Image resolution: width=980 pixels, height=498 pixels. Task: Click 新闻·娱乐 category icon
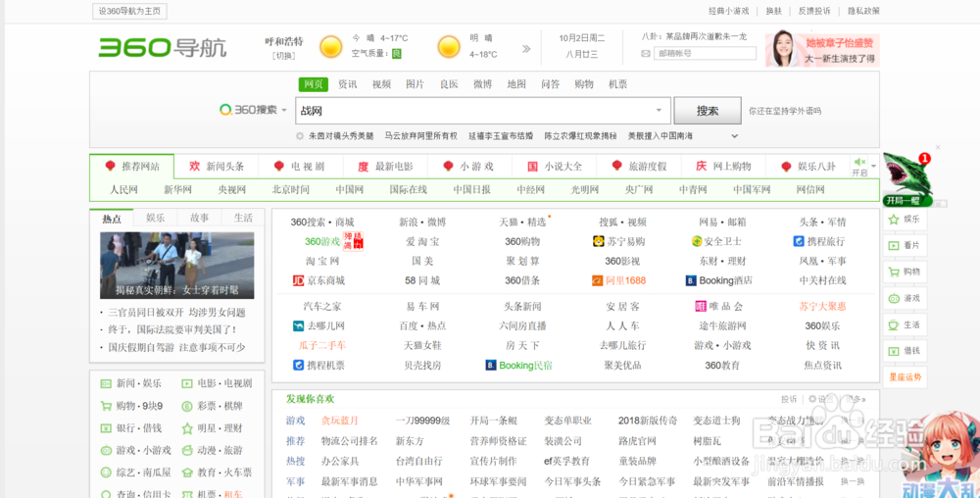(106, 383)
